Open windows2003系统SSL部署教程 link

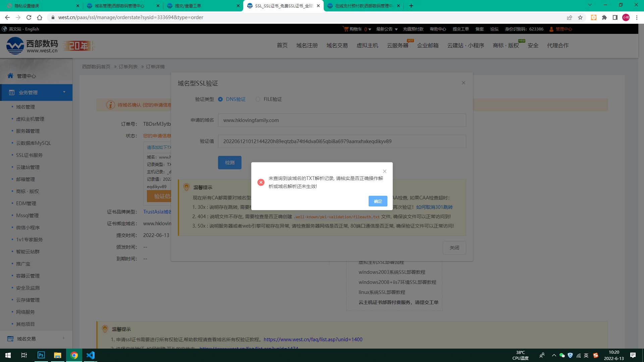[x=392, y=272]
